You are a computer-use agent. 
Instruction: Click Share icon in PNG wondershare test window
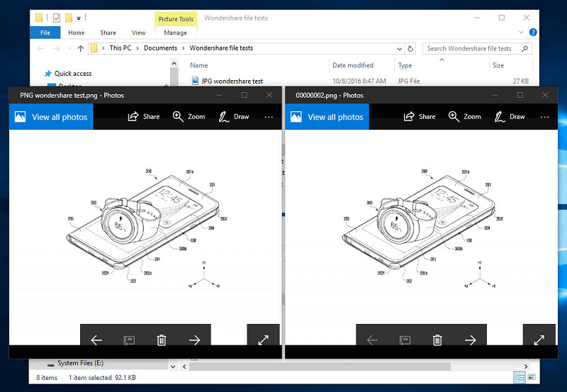[133, 116]
